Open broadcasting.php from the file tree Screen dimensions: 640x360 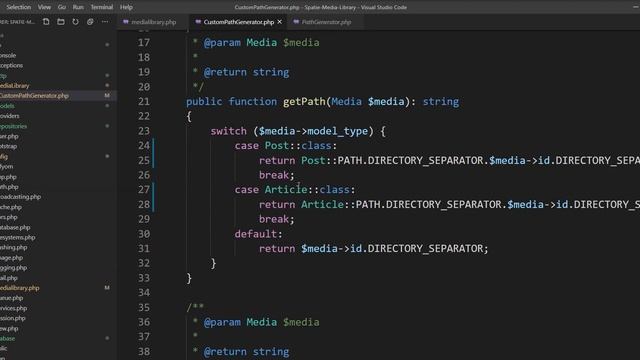[20, 197]
